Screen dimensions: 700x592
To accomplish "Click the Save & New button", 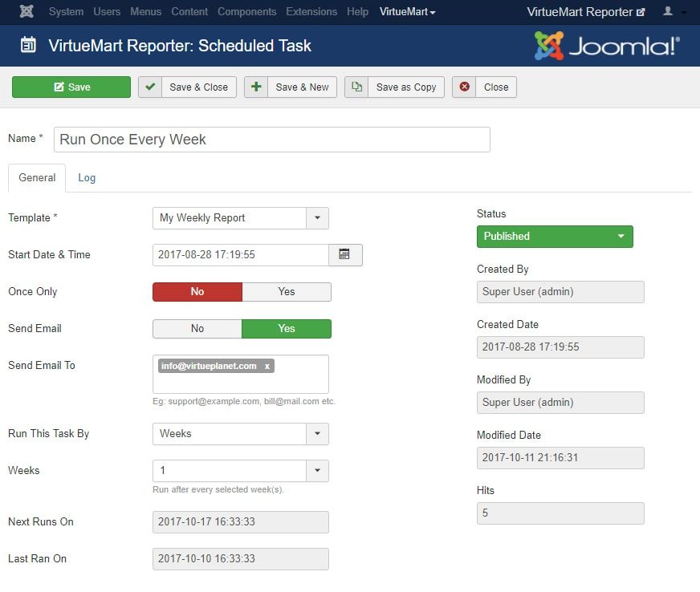I will click(291, 87).
